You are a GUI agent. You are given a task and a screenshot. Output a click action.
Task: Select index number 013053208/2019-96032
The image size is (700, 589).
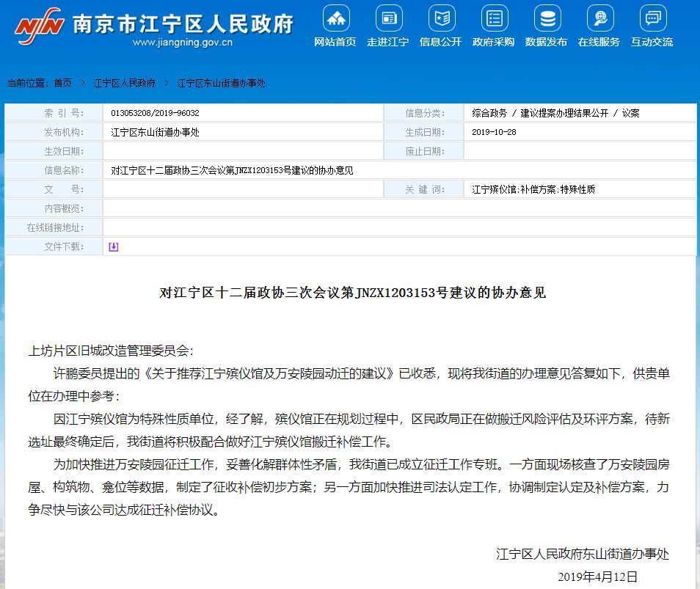point(155,114)
